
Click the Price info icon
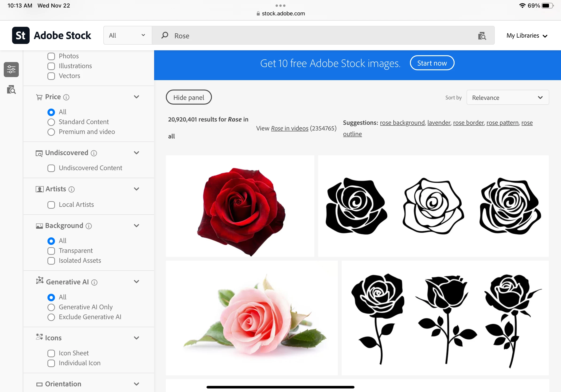pos(66,97)
